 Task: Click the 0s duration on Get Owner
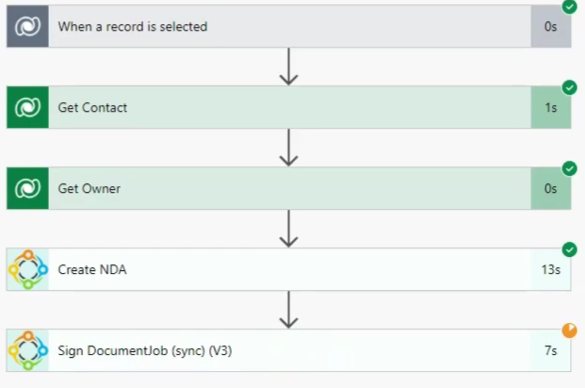[551, 189]
